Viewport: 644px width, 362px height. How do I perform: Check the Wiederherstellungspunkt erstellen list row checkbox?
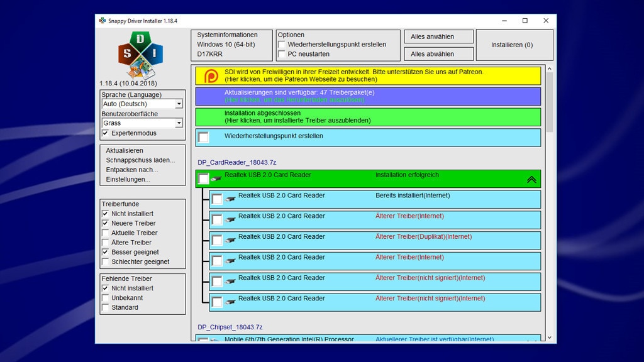[x=203, y=137]
